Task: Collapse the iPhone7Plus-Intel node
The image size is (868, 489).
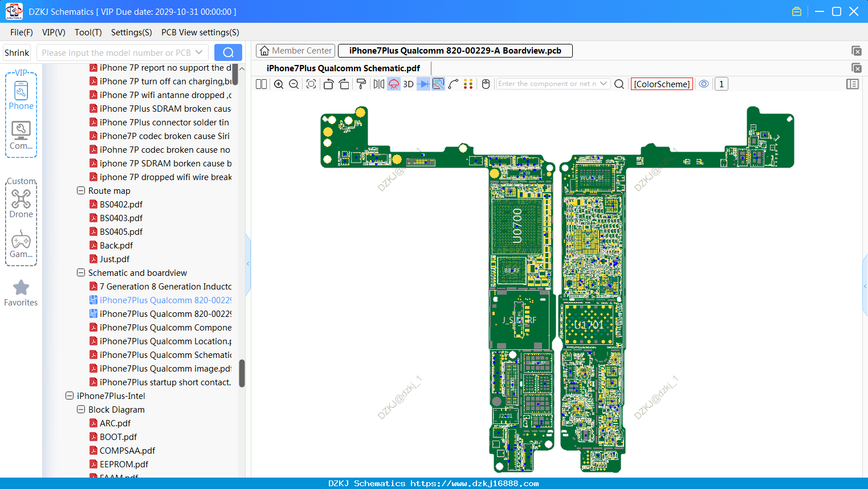Action: [x=70, y=396]
